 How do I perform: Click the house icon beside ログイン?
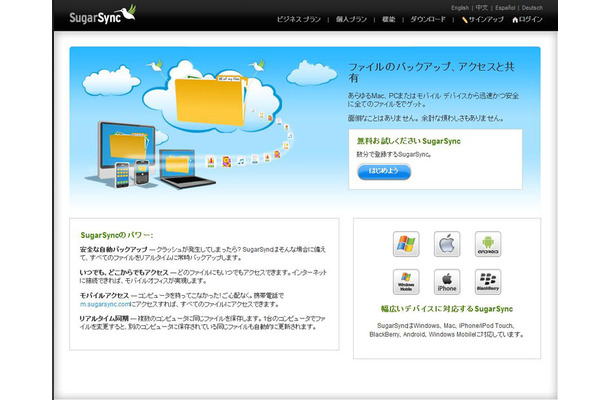pos(515,19)
